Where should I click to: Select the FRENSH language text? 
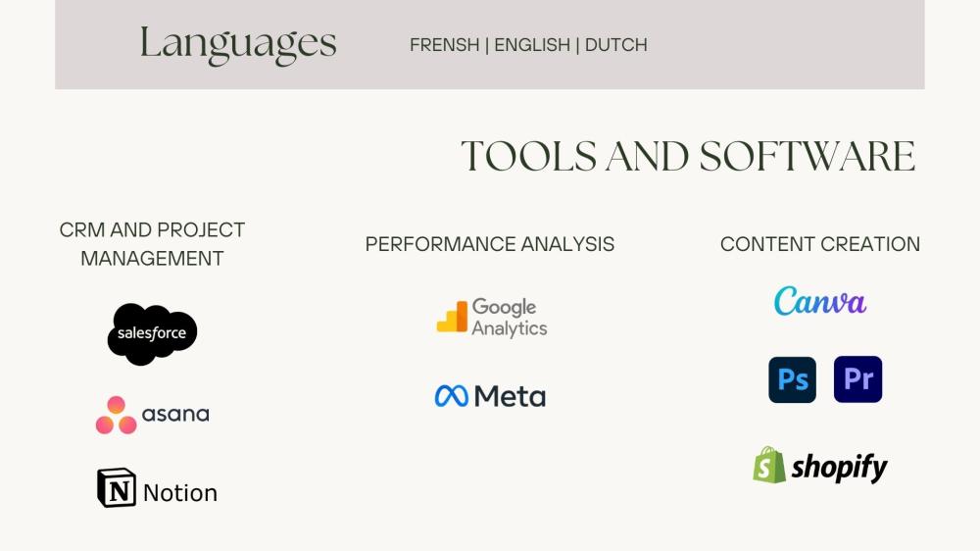pyautogui.click(x=444, y=45)
